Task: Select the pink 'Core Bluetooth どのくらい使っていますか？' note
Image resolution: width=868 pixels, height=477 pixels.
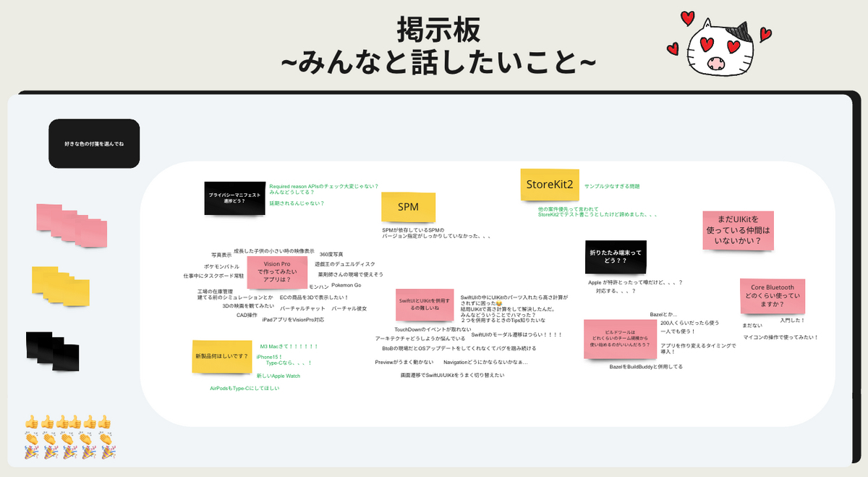Action: 772,295
